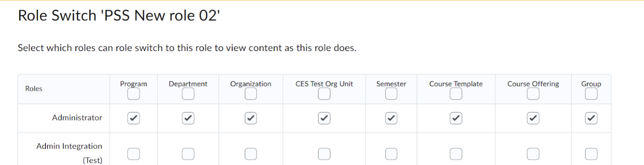The width and height of the screenshot is (644, 165).
Task: Enable Admin Integration (Test) Course Offering checkbox
Action: pyautogui.click(x=533, y=154)
